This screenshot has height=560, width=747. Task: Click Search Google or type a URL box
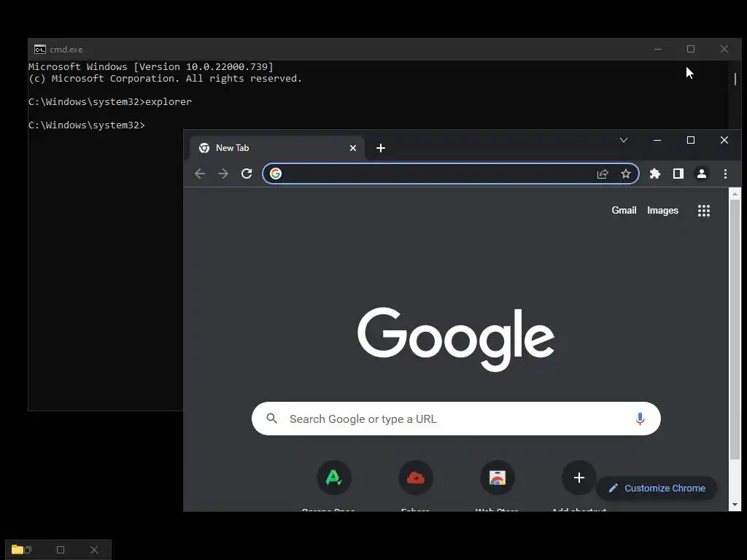(x=456, y=419)
